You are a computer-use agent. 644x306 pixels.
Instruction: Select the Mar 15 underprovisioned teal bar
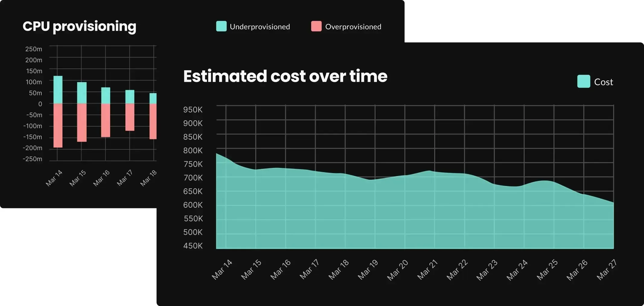pyautogui.click(x=82, y=93)
